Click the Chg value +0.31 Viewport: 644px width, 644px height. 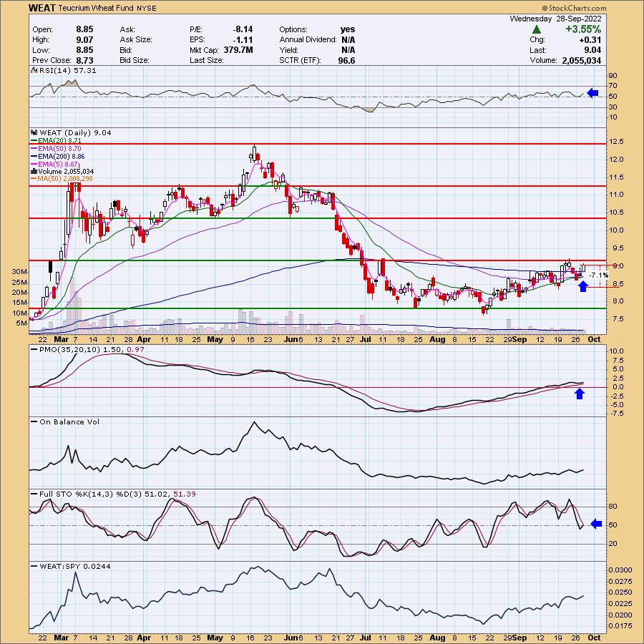pyautogui.click(x=590, y=40)
